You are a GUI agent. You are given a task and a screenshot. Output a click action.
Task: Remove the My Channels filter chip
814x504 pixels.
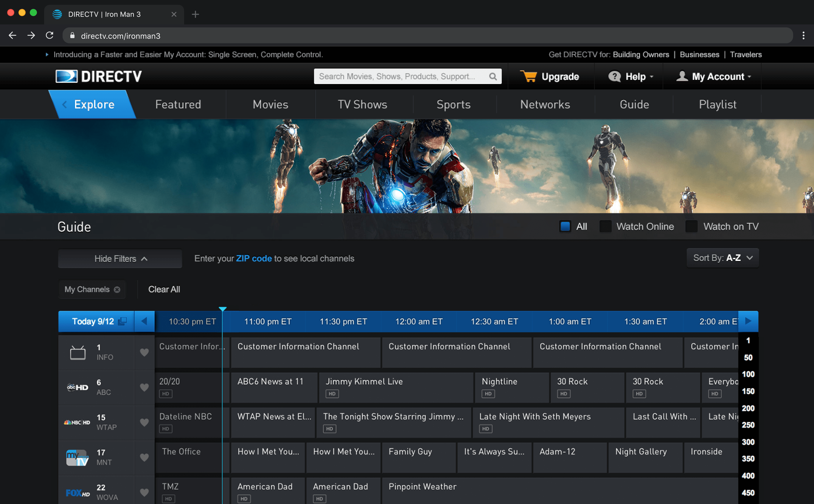117,289
